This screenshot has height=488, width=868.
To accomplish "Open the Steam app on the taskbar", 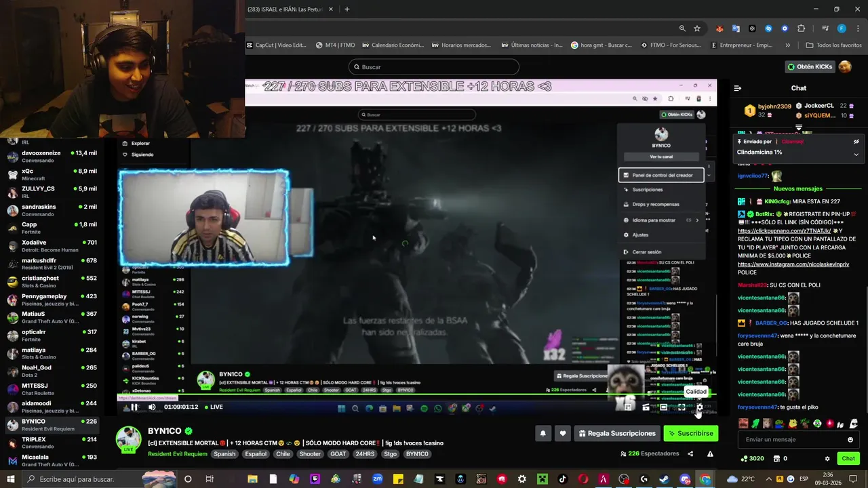I will (664, 479).
